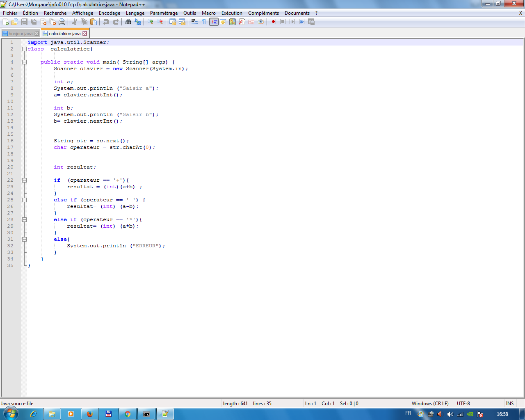Viewport: 525px width, 420px height.
Task: Click the FR language indicator
Action: (x=409, y=413)
